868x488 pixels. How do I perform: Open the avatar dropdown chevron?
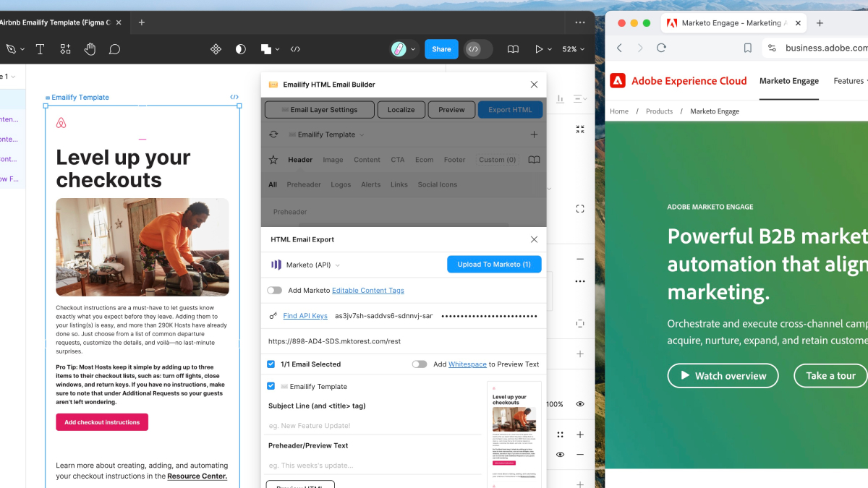[413, 49]
